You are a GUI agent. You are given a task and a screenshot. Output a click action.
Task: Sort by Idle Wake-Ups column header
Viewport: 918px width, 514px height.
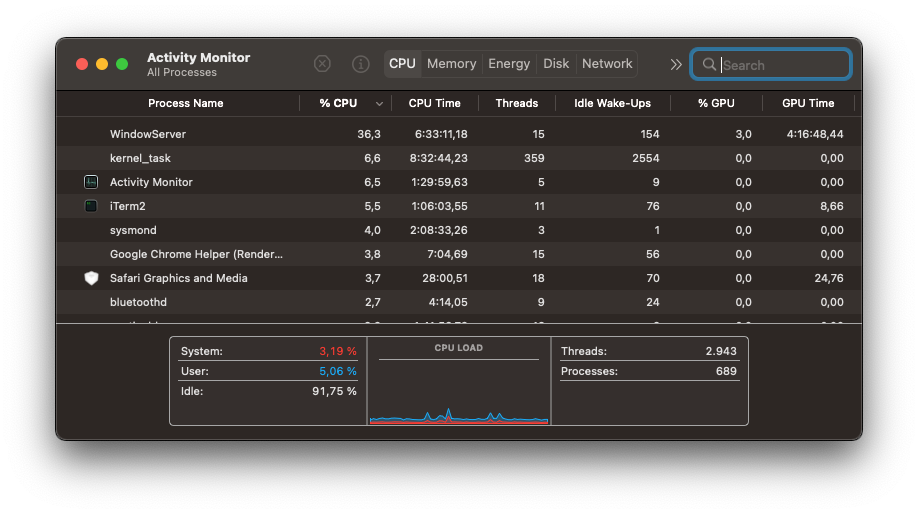click(x=613, y=104)
